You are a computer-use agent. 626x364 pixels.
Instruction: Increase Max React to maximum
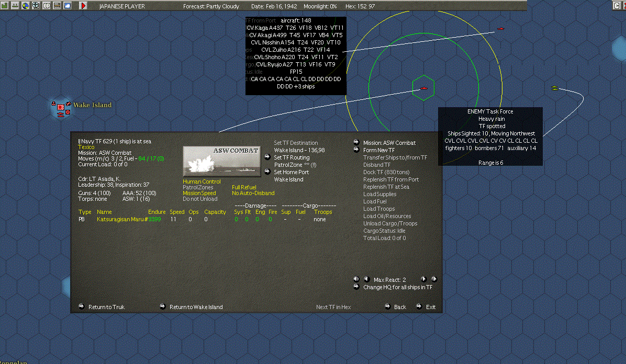pyautogui.click(x=434, y=279)
